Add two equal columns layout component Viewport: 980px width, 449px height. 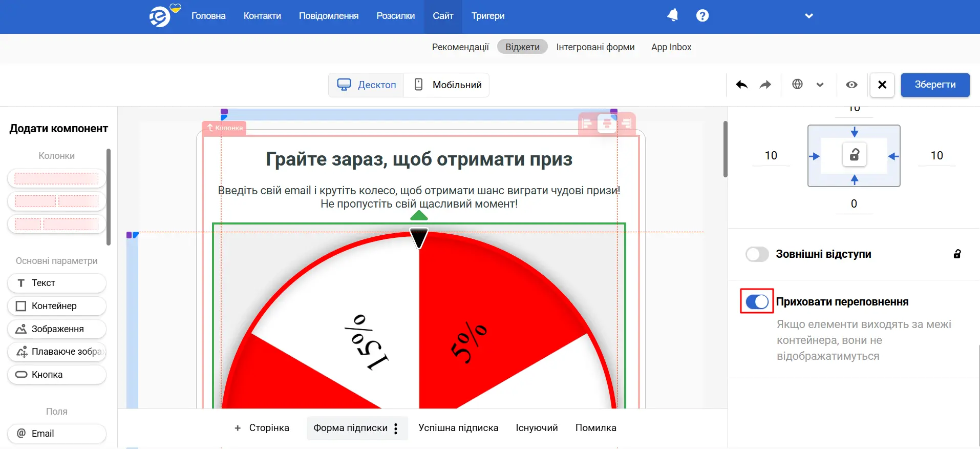(56, 201)
